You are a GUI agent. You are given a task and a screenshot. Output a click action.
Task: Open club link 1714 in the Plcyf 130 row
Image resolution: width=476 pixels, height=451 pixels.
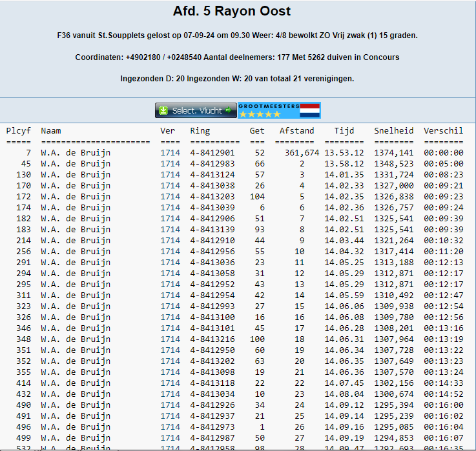[x=171, y=175]
